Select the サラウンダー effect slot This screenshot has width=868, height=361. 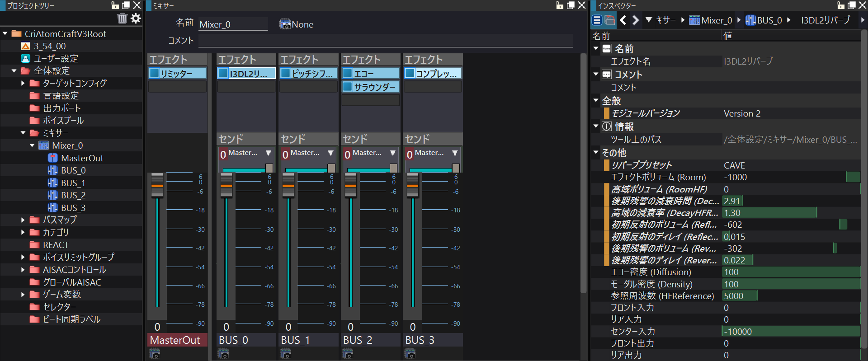coord(371,86)
